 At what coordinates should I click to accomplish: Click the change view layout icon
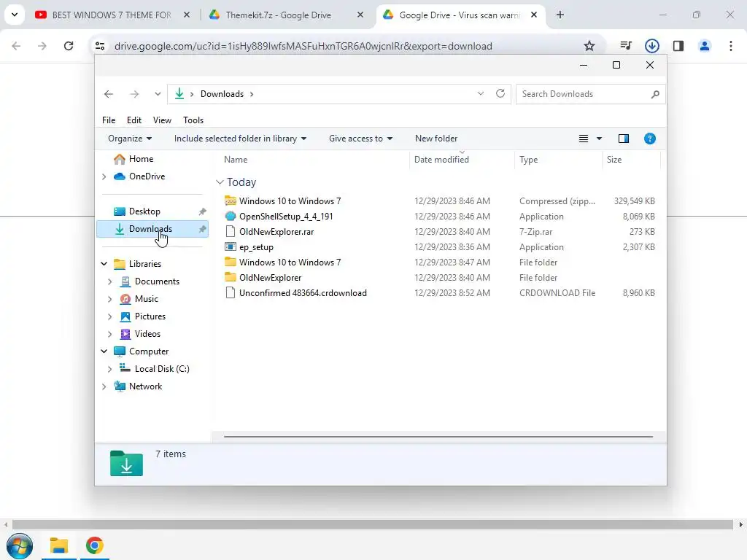coord(583,139)
